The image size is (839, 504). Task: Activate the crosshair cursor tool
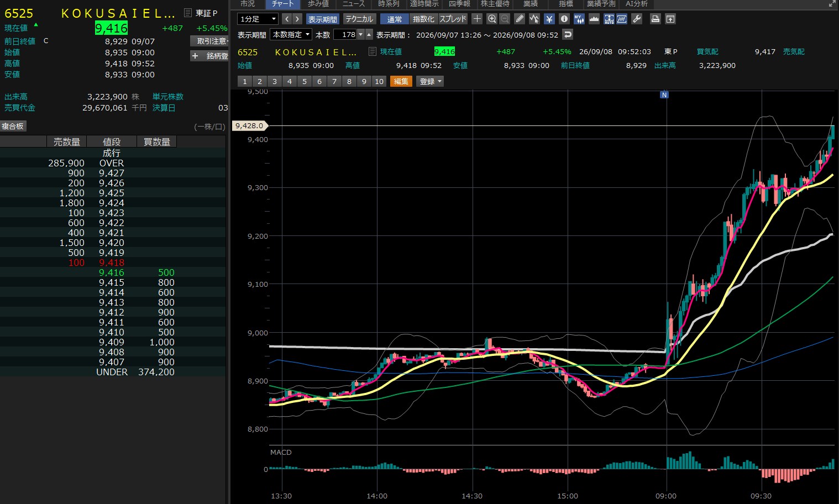click(x=478, y=19)
